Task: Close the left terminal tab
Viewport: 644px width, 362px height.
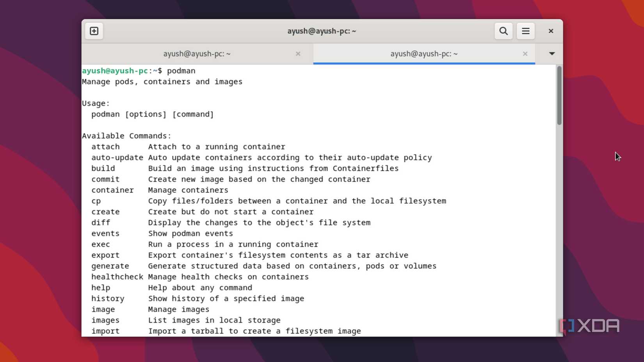Action: (298, 54)
